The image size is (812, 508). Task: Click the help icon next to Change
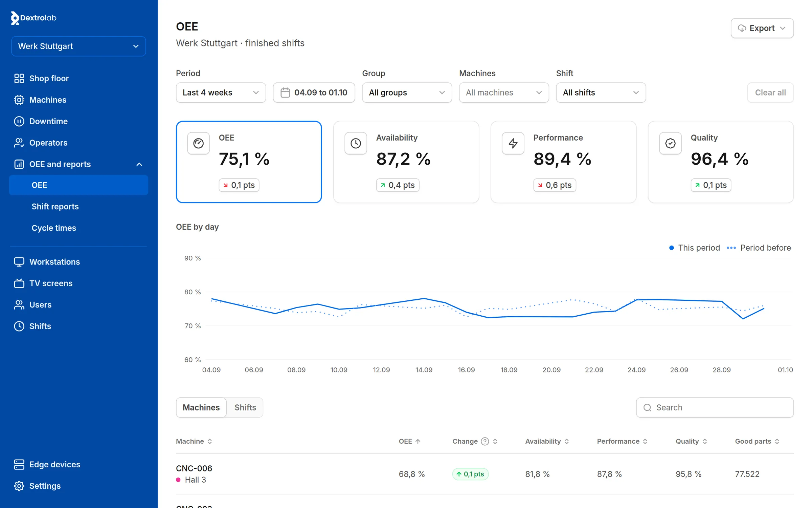[x=485, y=441]
